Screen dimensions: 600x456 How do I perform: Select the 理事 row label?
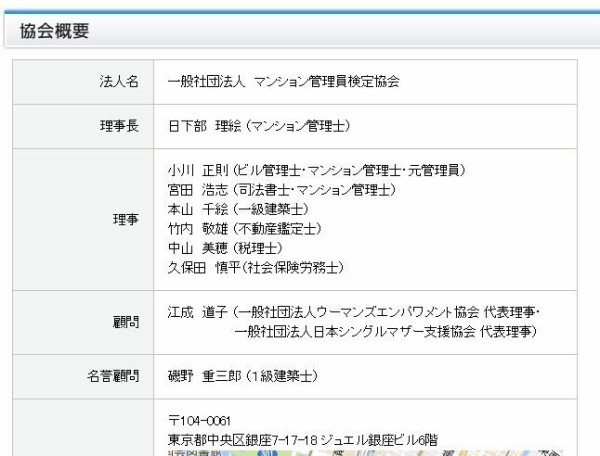[126, 220]
